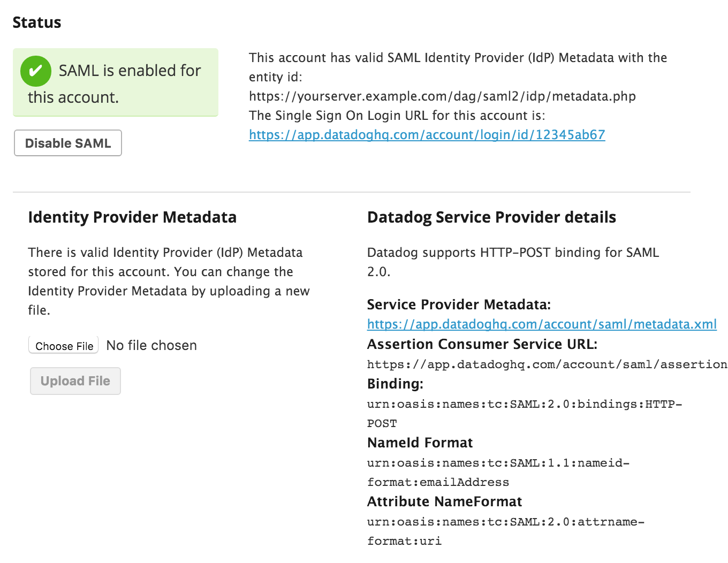
Task: Click the Identity Provider Metadata heading
Action: (x=132, y=217)
